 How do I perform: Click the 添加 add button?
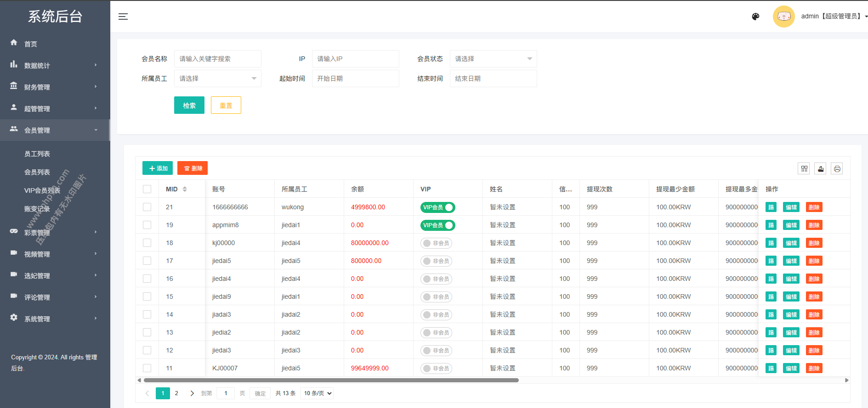158,168
